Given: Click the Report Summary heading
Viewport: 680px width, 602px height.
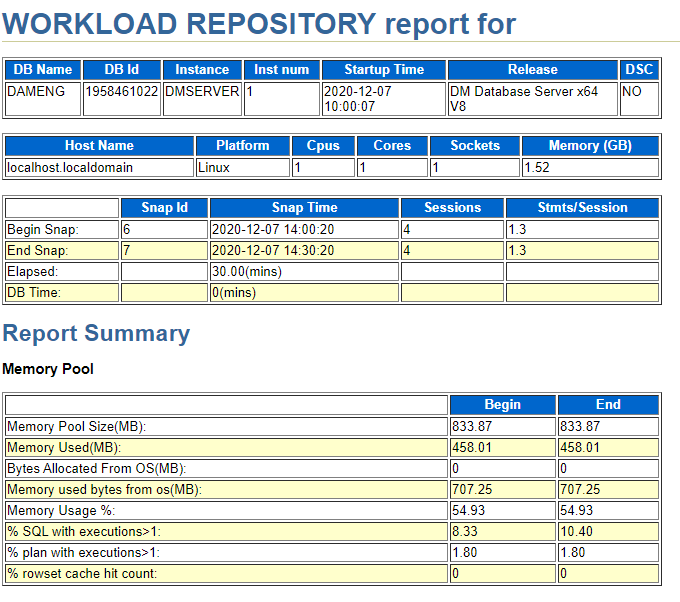Looking at the screenshot, I should pos(96,334).
